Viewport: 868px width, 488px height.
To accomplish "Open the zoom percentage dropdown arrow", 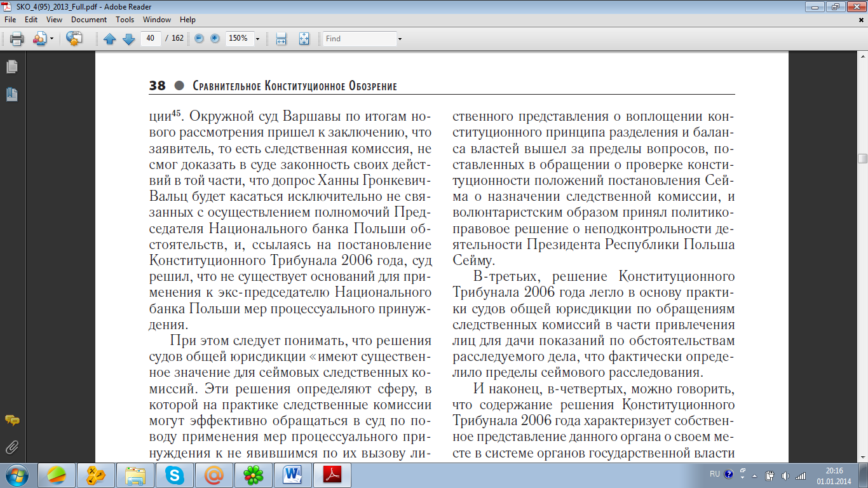I will click(257, 39).
